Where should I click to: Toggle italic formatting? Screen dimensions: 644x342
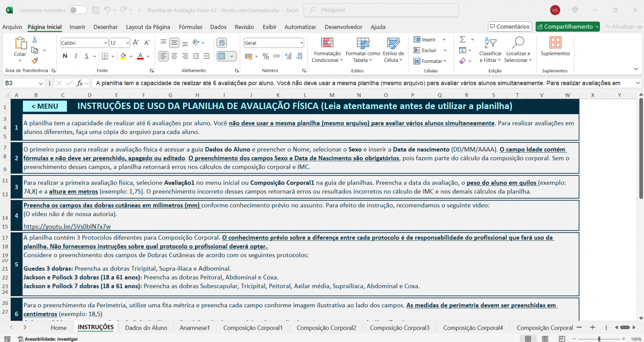(76, 56)
